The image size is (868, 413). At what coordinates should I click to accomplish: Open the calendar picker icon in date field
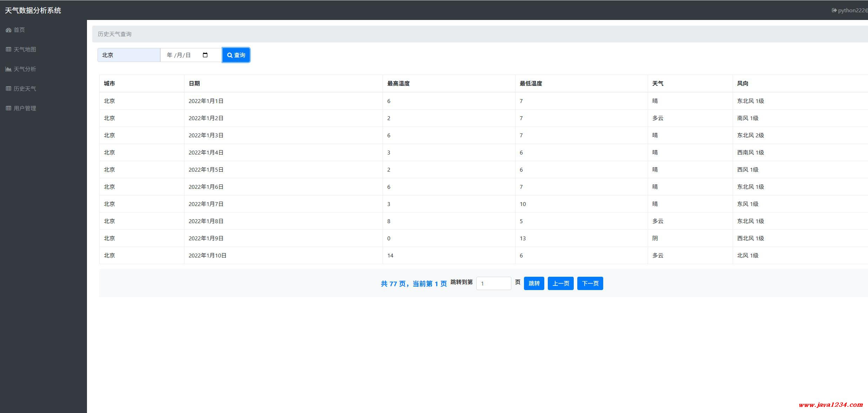[x=205, y=55]
